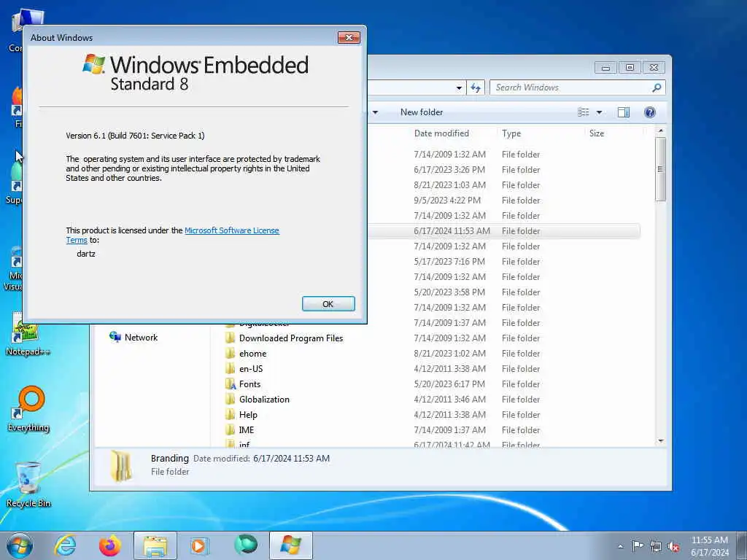747x560 pixels.
Task: Click the 9/5/2023 4:22 PM date cell
Action: (x=447, y=201)
